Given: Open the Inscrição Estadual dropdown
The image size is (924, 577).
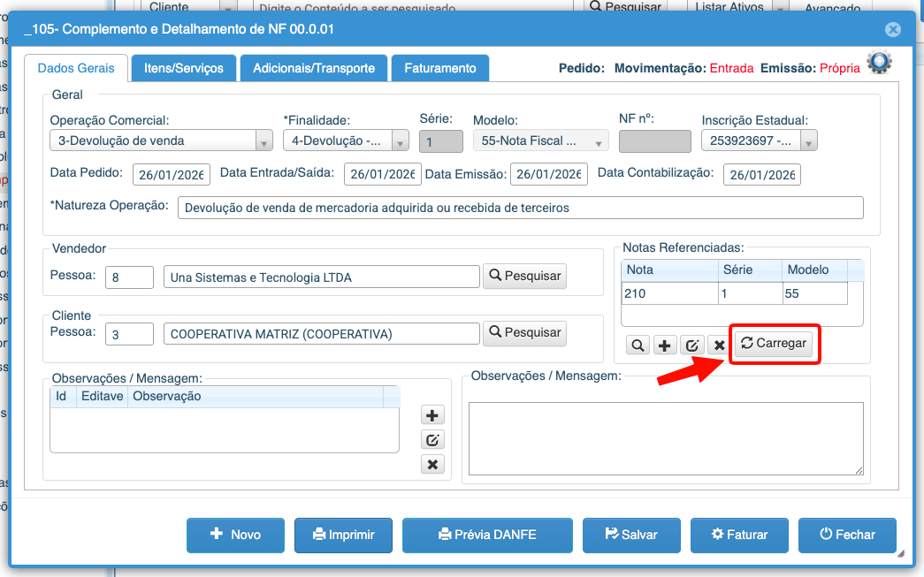Looking at the screenshot, I should [808, 141].
